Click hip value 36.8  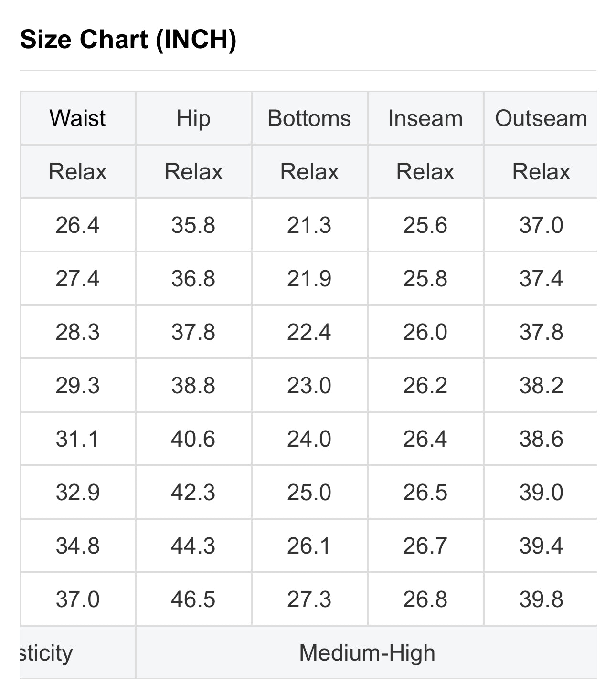(x=193, y=279)
